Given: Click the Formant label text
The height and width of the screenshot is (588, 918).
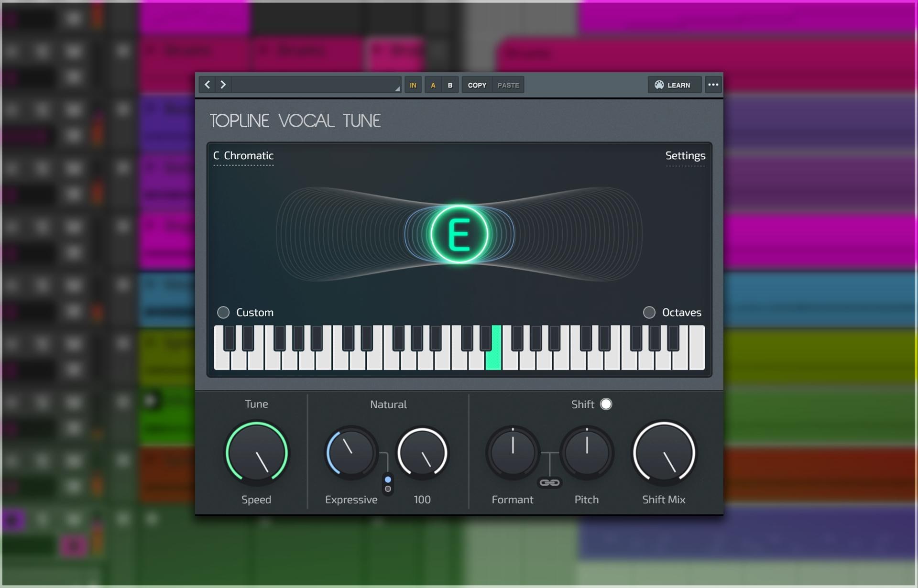Looking at the screenshot, I should coord(513,500).
